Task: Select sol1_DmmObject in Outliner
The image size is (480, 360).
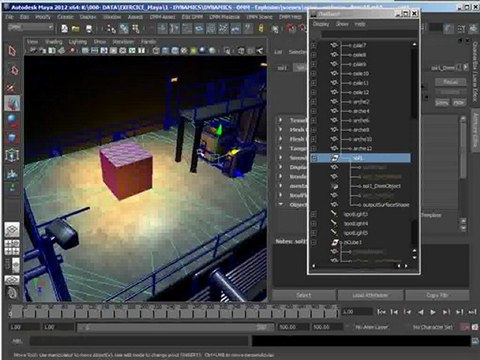Action: pos(381,186)
